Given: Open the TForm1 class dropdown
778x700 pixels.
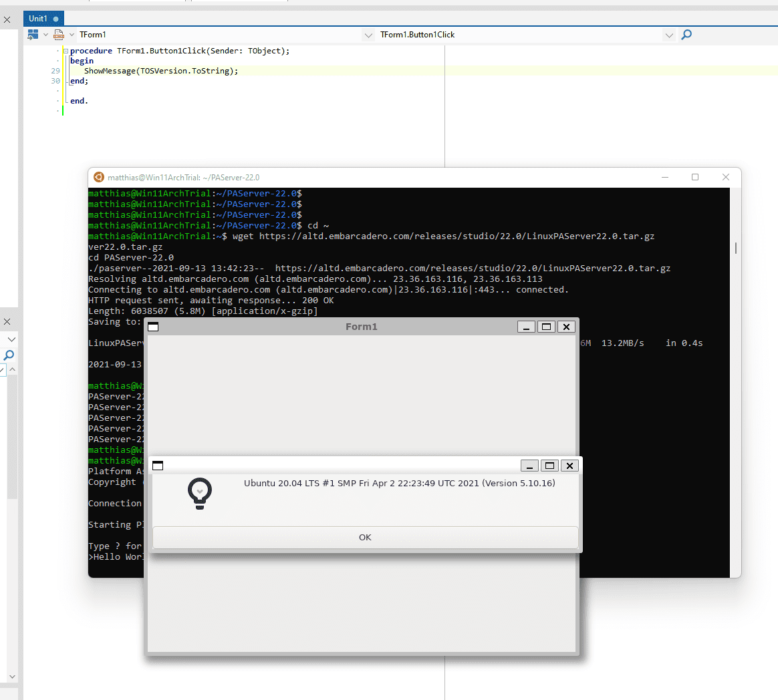Looking at the screenshot, I should click(x=368, y=35).
